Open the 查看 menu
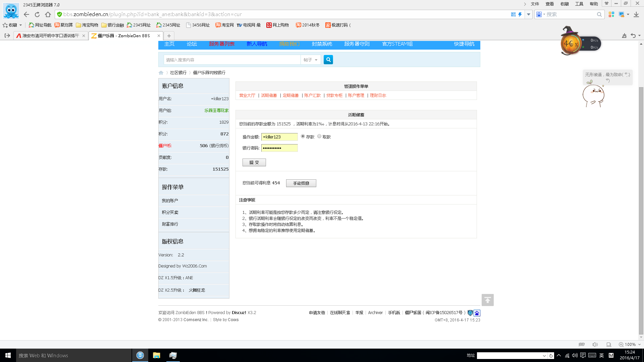 550,4
